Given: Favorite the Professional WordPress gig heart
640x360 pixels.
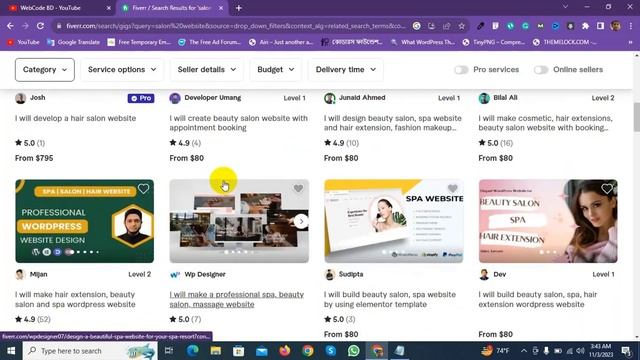Looking at the screenshot, I should click(x=143, y=189).
